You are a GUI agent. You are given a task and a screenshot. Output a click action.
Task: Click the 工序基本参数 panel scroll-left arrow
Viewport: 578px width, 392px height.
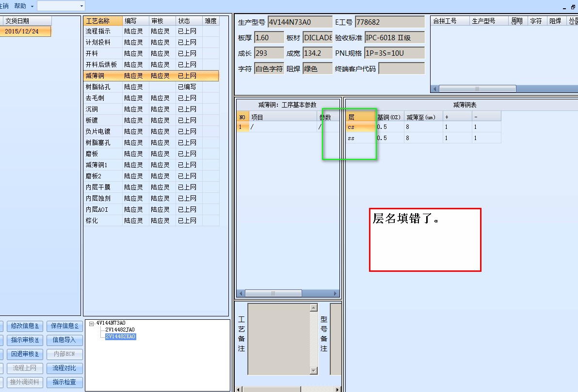click(x=241, y=293)
